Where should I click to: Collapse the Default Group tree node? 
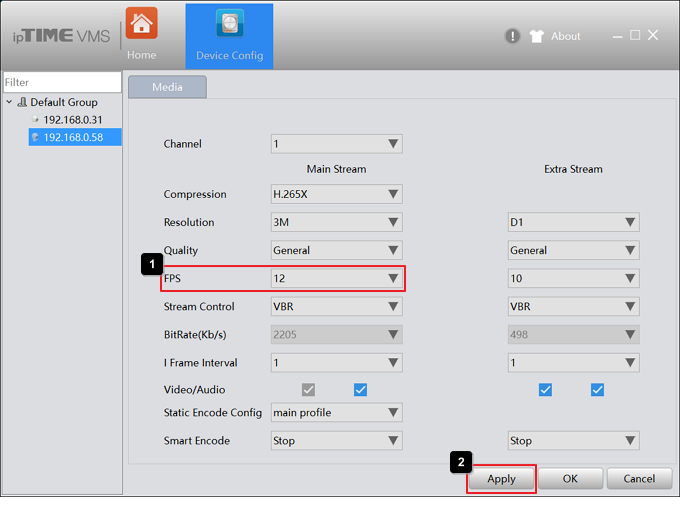(x=9, y=102)
